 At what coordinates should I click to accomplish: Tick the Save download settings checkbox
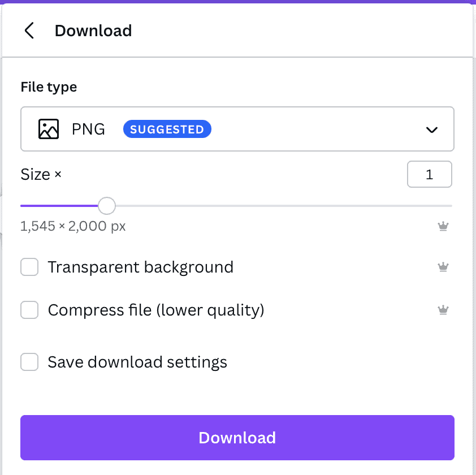point(29,362)
